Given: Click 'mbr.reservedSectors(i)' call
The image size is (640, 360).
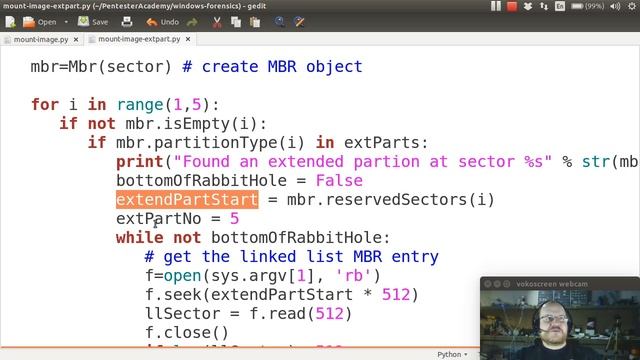Looking at the screenshot, I should point(391,200).
